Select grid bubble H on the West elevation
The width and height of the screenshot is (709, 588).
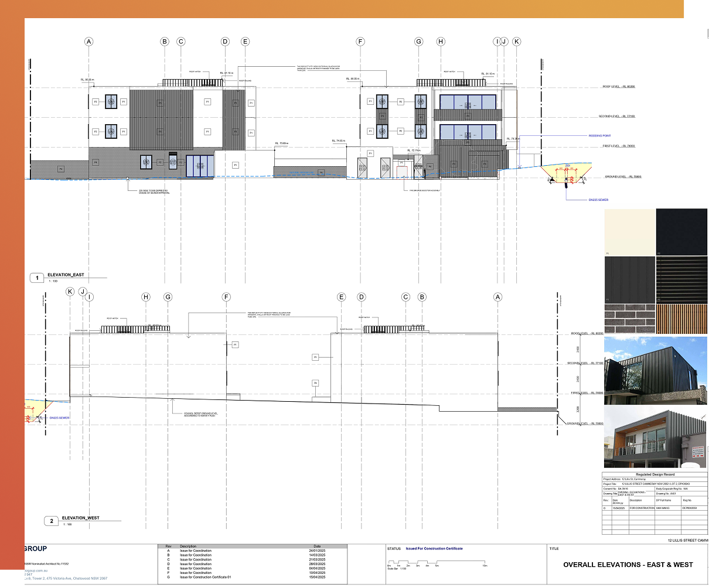[x=146, y=298]
